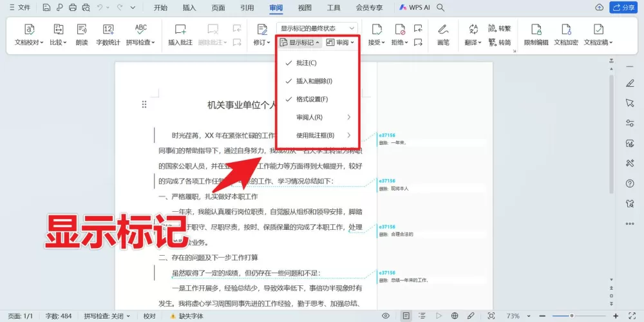Viewport: 644px width, 322px height.
Task: Click the redo arrow icon
Action: pyautogui.click(x=120, y=7)
